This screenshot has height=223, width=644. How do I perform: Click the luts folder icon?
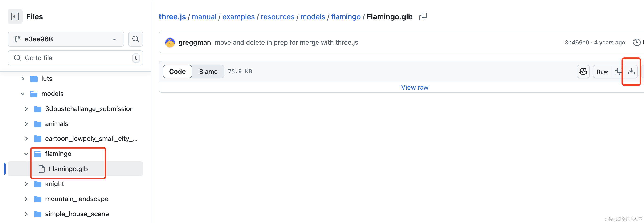pos(34,79)
